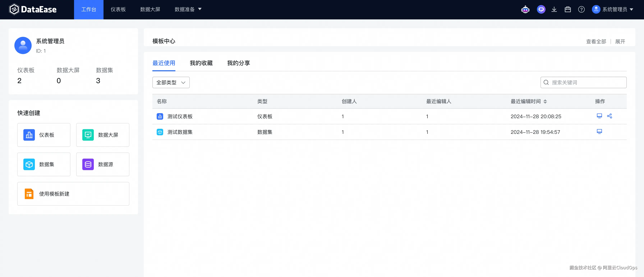
Task: Sort by 最近编辑时间 column arrows
Action: [545, 101]
